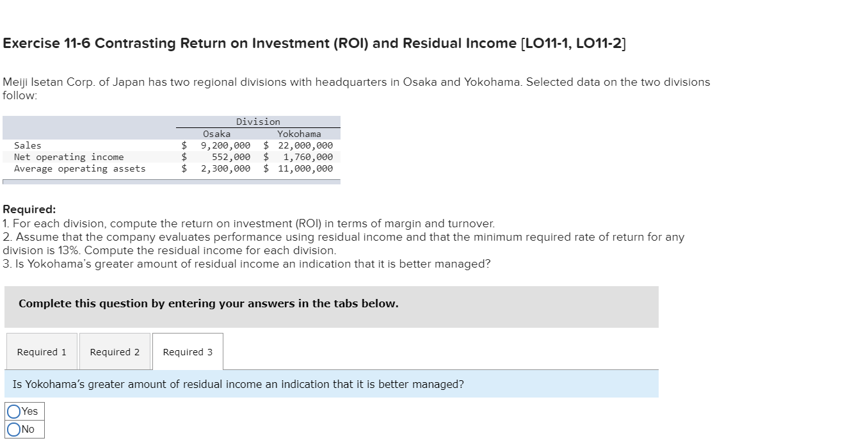Click the Sales row in the data table
Image resolution: width=868 pixels, height=443 pixels.
click(28, 145)
